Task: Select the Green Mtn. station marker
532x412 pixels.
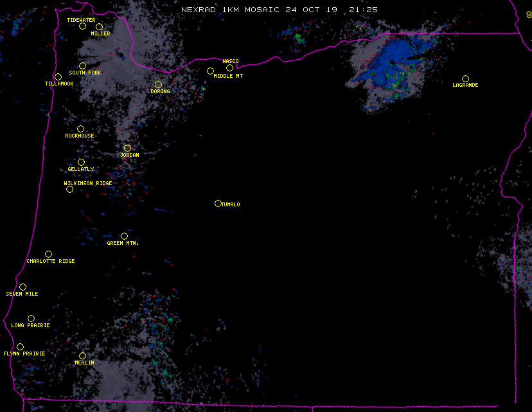Action: (124, 236)
